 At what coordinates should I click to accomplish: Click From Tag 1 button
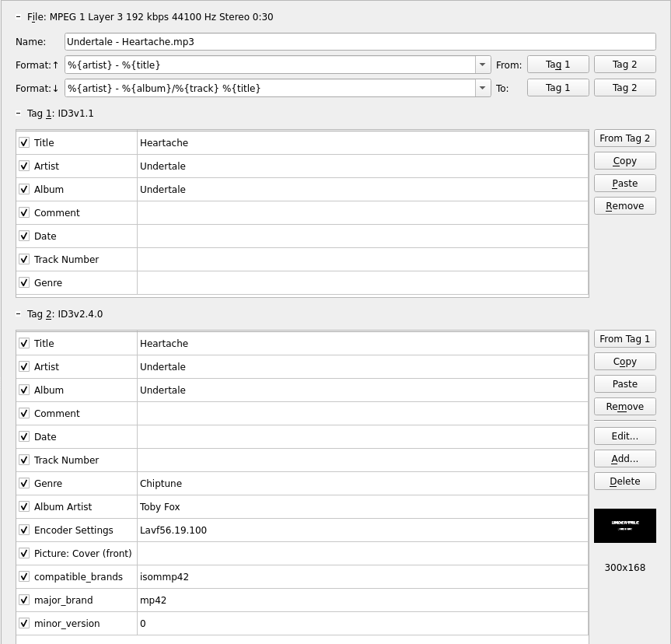pyautogui.click(x=558, y=65)
